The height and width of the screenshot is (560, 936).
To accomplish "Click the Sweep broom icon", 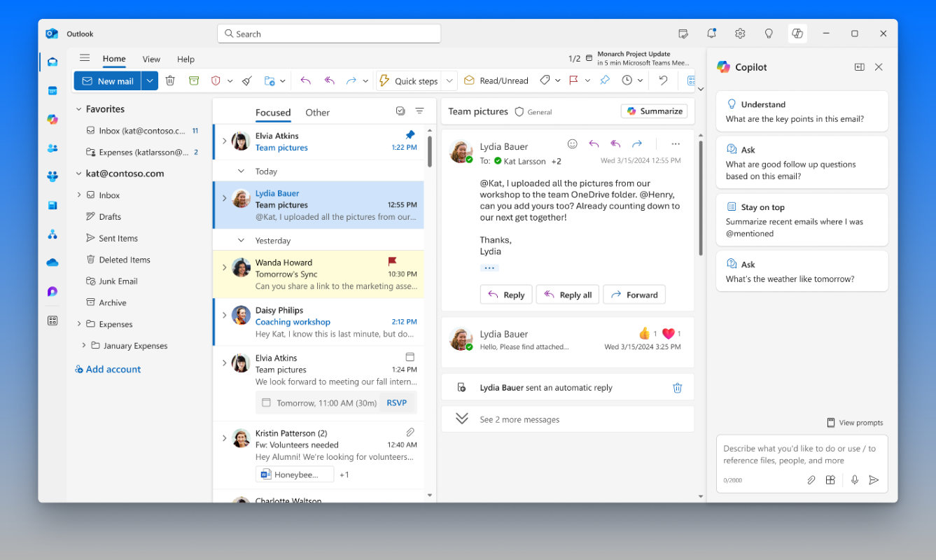I will (246, 81).
